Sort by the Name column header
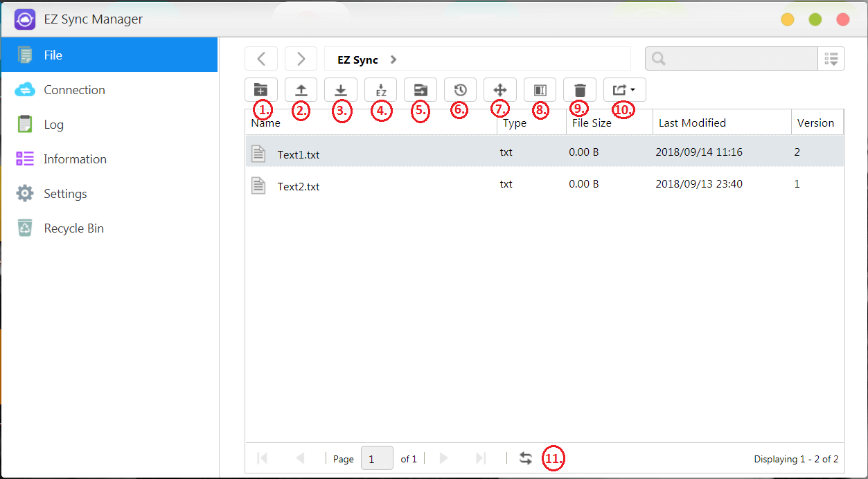Screen dimensions: 868x479 pos(371,123)
